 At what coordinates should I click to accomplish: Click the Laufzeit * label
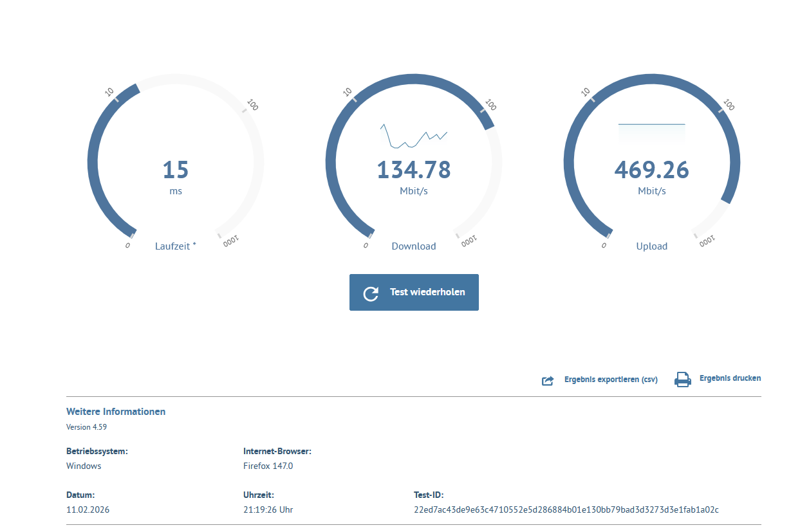[x=176, y=246]
